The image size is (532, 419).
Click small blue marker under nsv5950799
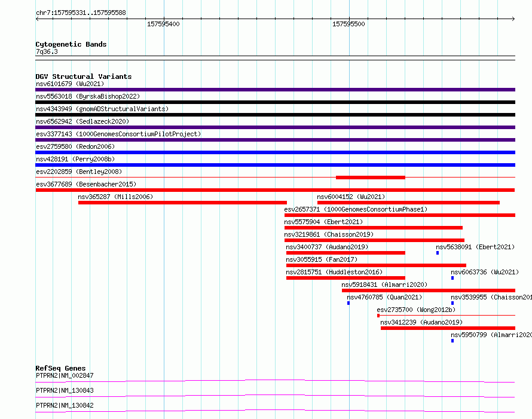(452, 341)
